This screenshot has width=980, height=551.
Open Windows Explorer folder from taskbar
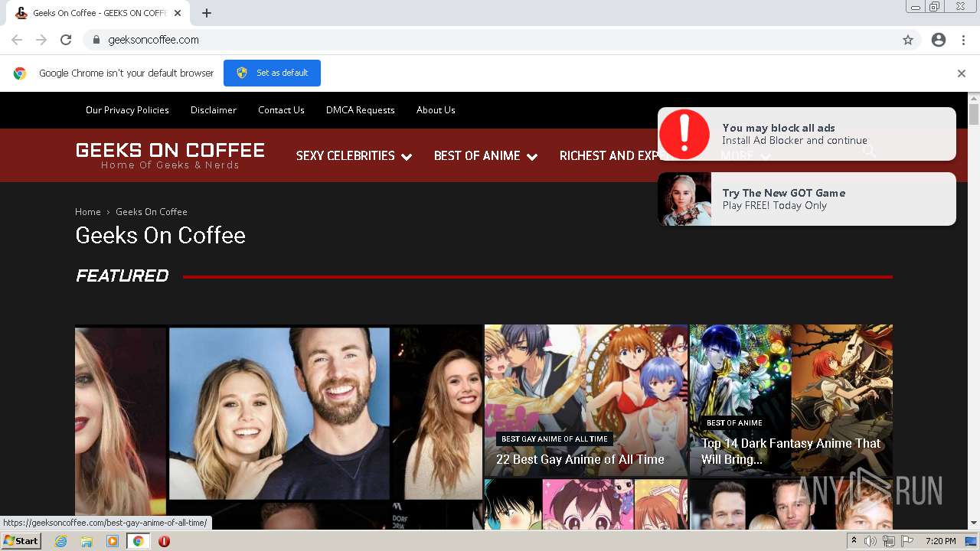tap(87, 541)
